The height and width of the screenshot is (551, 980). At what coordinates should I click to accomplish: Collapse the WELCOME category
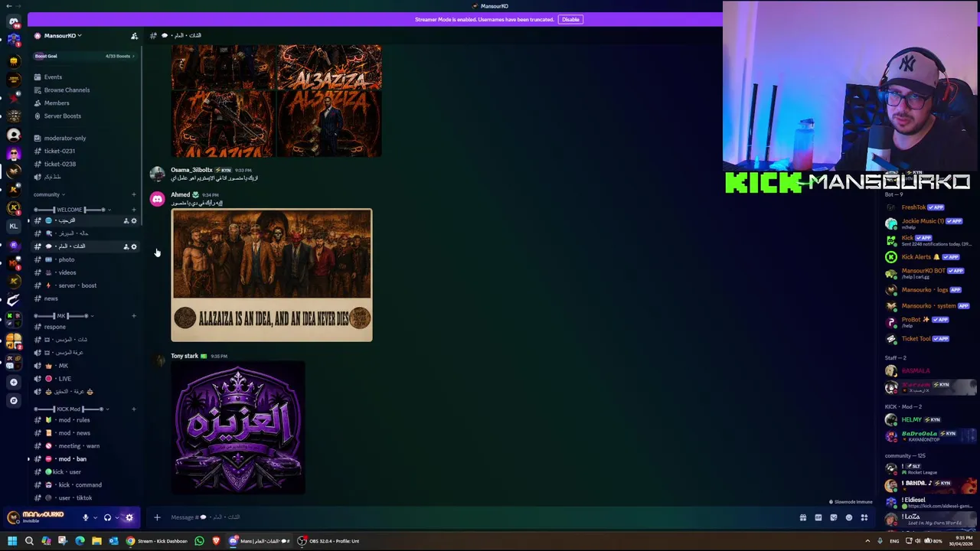(x=72, y=210)
